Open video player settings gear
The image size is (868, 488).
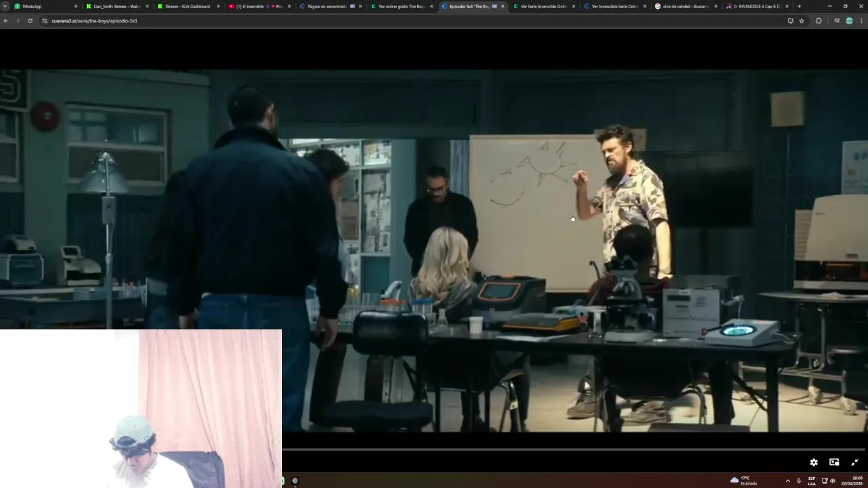(814, 462)
